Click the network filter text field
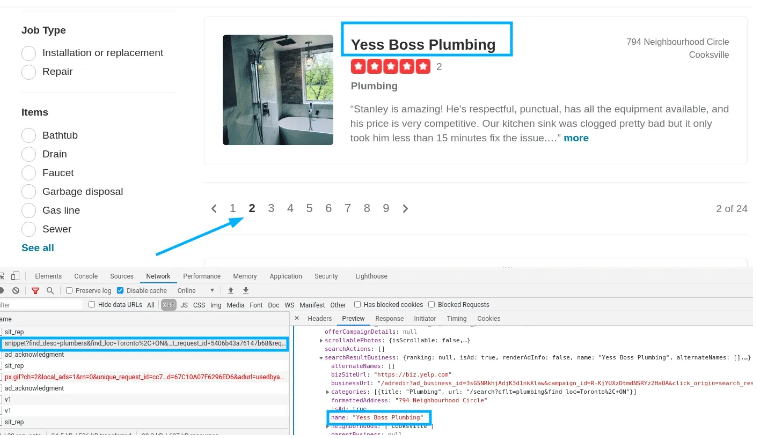Viewport: 757px width, 438px height. point(41,305)
